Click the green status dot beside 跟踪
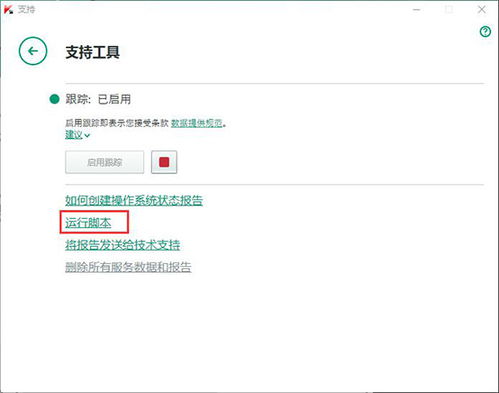499x393 pixels. 54,99
